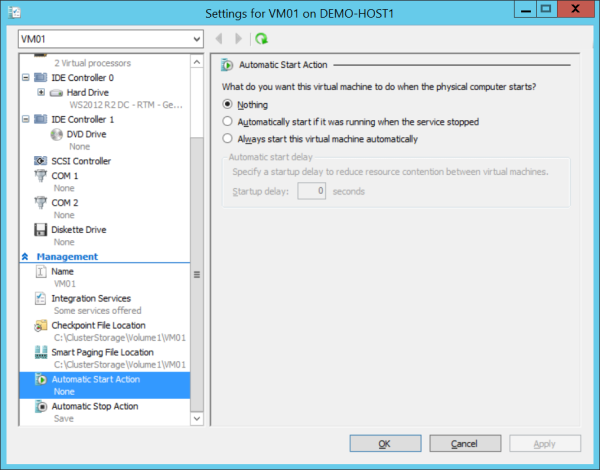Click the COM 1 port icon
This screenshot has width=600, height=470.
pos(41,176)
